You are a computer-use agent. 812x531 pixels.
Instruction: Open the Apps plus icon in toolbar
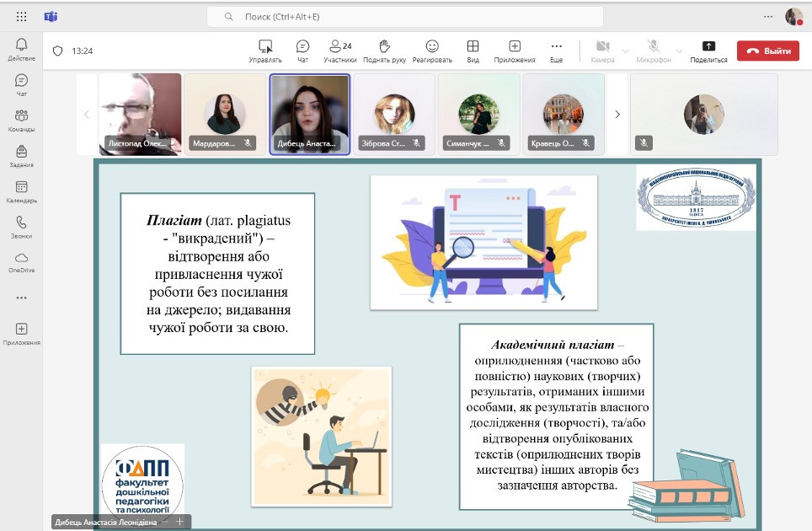pyautogui.click(x=514, y=50)
